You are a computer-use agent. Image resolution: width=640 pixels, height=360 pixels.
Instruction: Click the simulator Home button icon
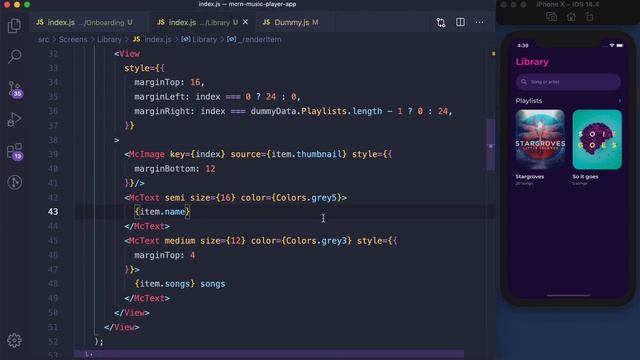coord(571,17)
